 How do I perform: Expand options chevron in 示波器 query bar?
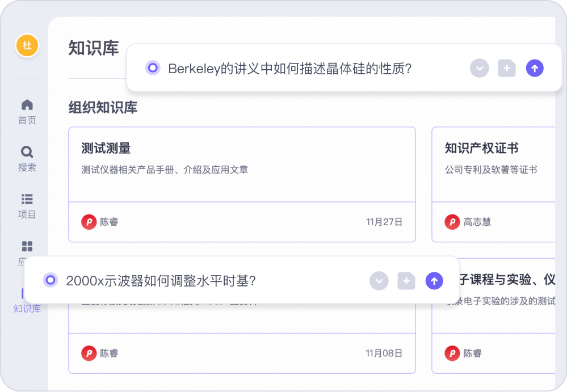tap(379, 281)
